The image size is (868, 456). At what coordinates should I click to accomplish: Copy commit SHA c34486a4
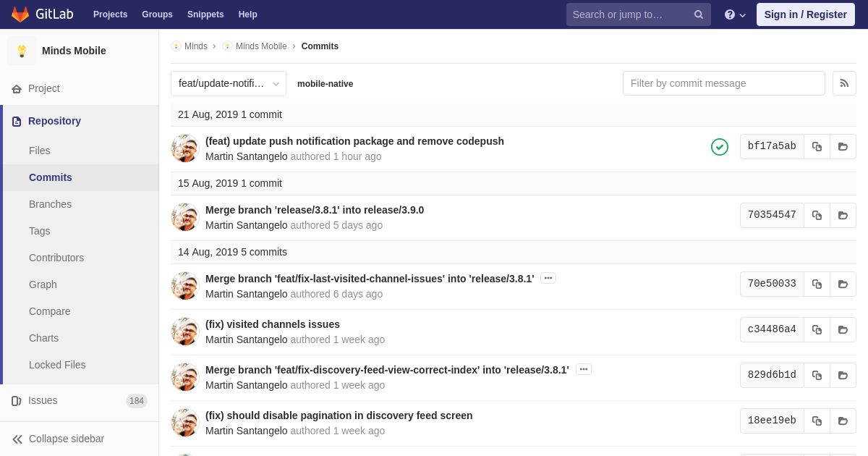[817, 329]
